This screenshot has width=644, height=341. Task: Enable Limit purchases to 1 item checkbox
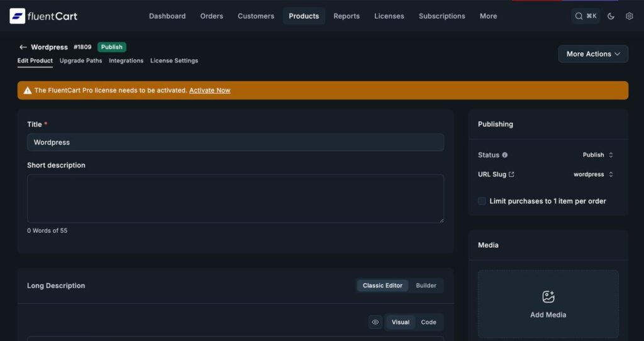(482, 201)
